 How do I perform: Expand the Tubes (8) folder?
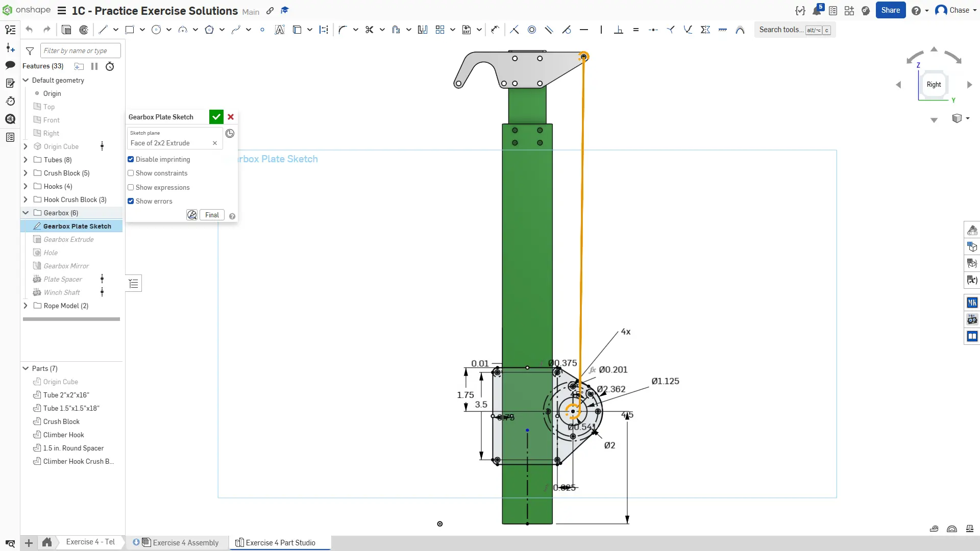[x=26, y=160]
